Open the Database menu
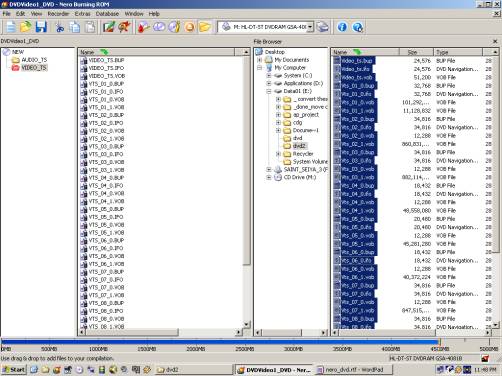Screen dimensions: 502x376 pyautogui.click(x=107, y=14)
